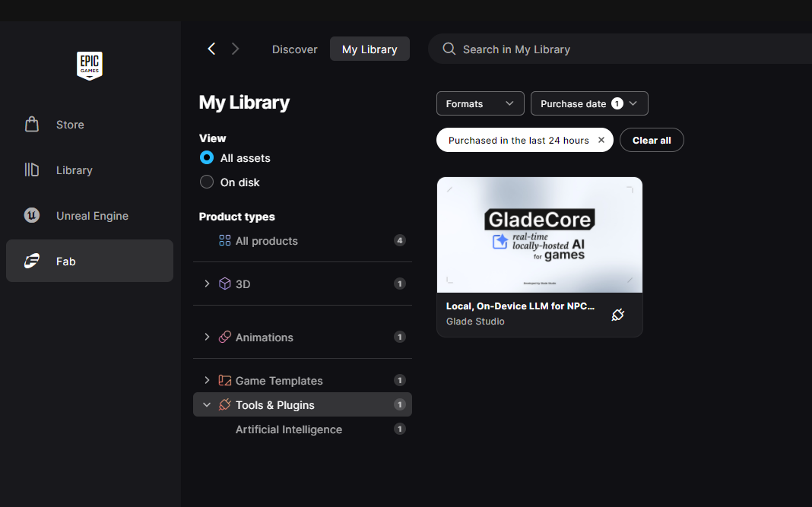The image size is (812, 507).
Task: Open Store in the sidebar
Action: click(x=90, y=125)
